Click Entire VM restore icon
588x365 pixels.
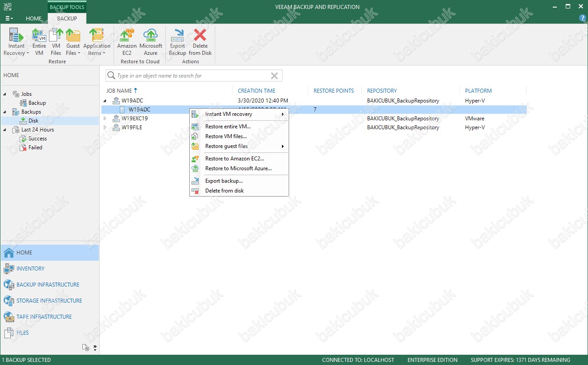[39, 42]
